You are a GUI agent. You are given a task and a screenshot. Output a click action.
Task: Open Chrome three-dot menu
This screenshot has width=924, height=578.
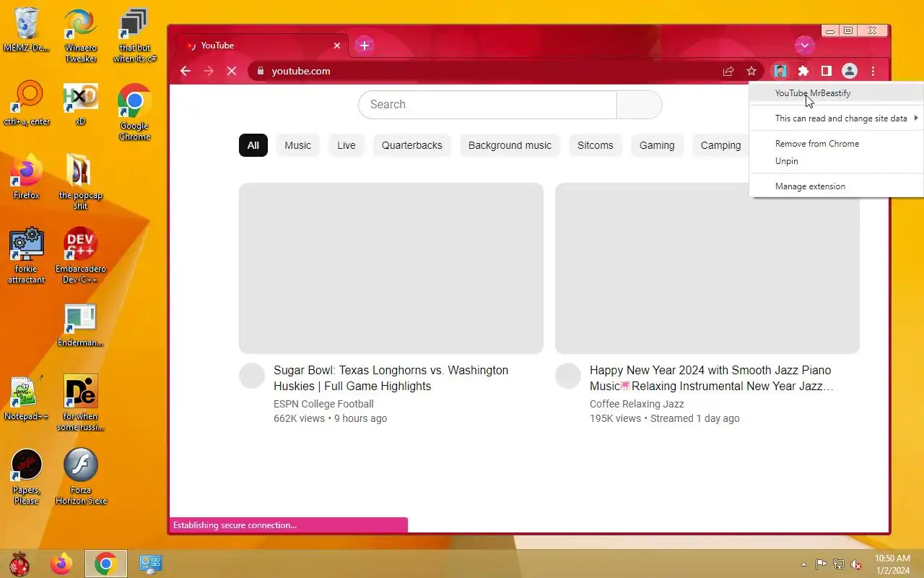coord(873,71)
